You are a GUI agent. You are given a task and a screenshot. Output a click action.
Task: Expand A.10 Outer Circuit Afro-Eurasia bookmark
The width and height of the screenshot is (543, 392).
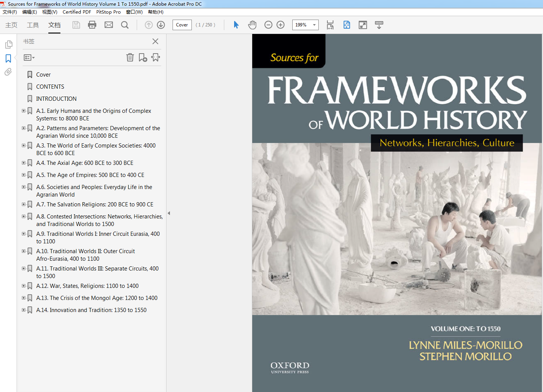[23, 251]
